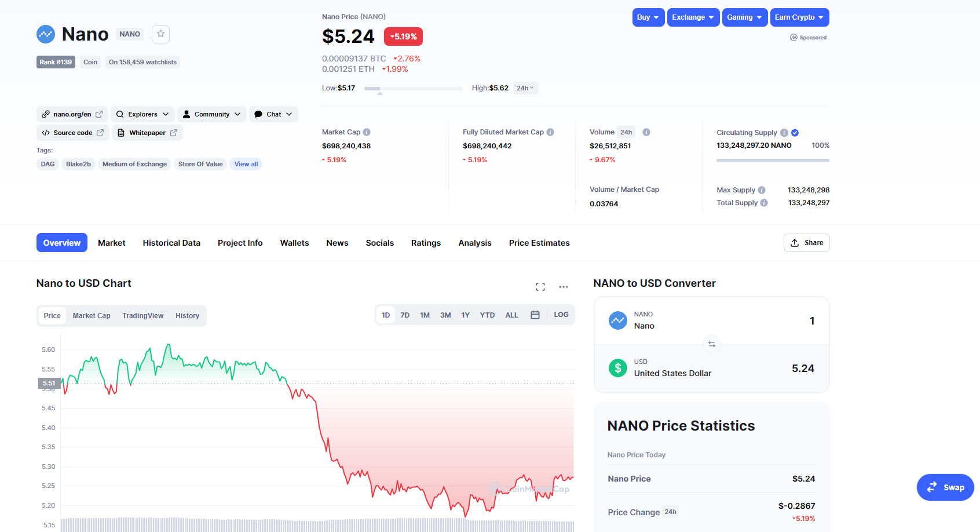The height and width of the screenshot is (532, 980).
Task: Expand Chat dropdown
Action: [x=273, y=114]
